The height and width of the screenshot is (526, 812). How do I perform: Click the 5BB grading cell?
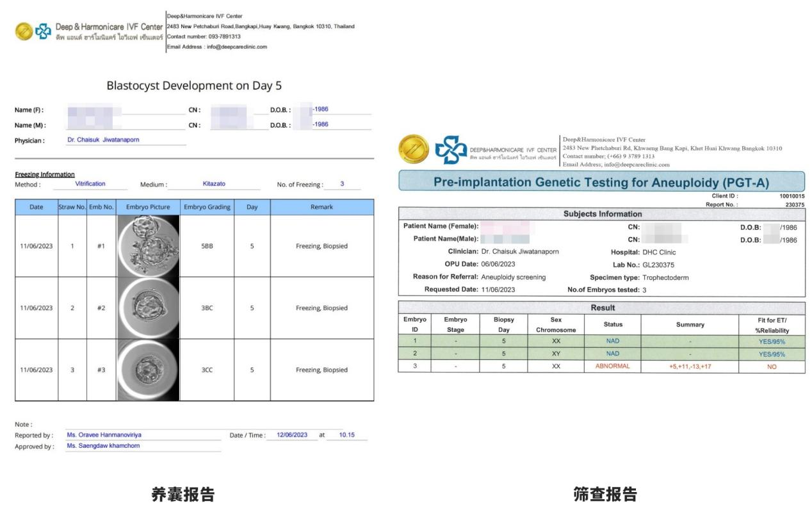207,246
